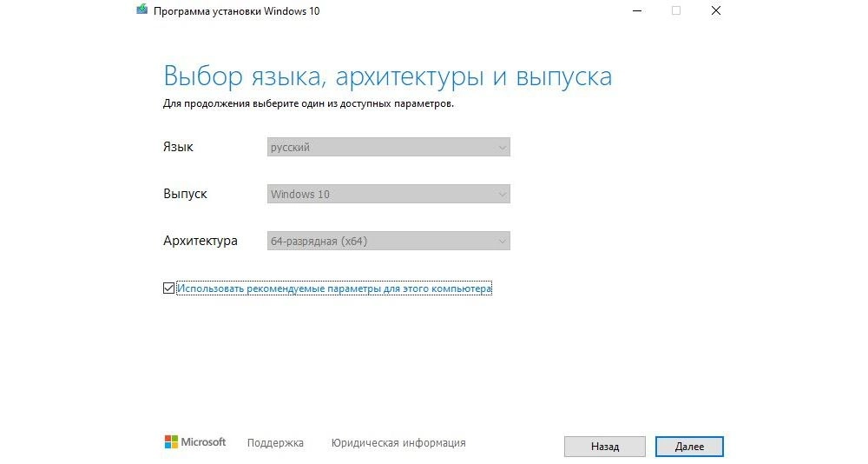868x464 pixels.
Task: Click the title 'Программа установки Windows 10'
Action: 236,11
